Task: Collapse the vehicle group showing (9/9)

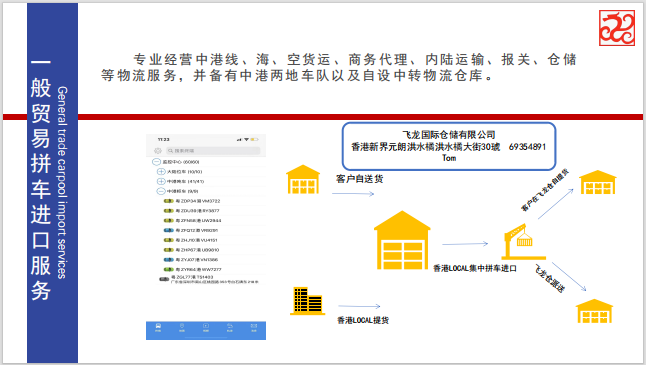Action: 161,191
